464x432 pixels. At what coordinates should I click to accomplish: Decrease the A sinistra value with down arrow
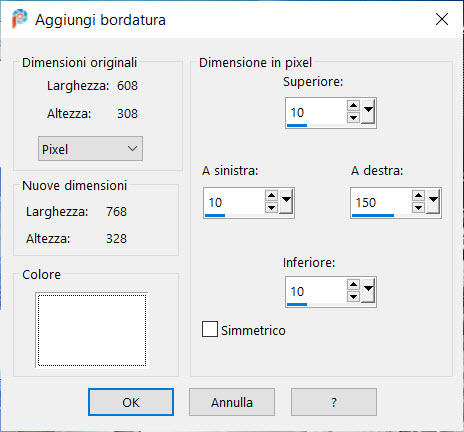[271, 208]
